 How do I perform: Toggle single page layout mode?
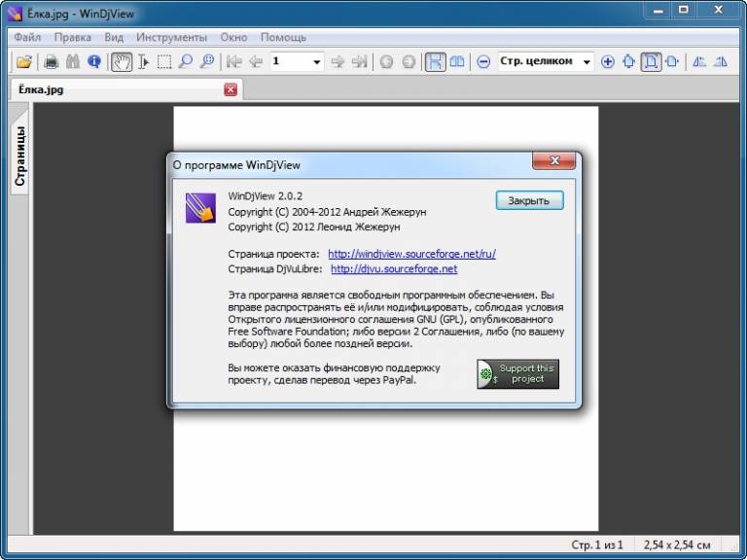436,61
